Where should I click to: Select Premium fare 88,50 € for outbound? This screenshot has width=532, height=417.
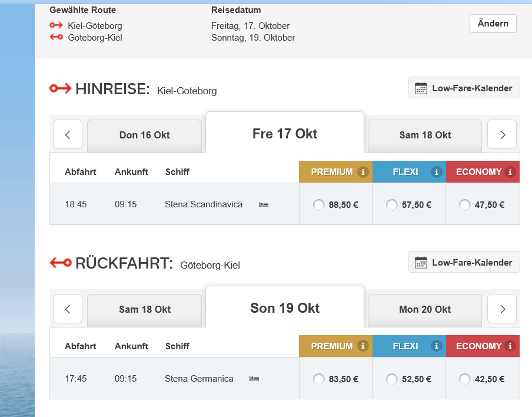coord(319,205)
